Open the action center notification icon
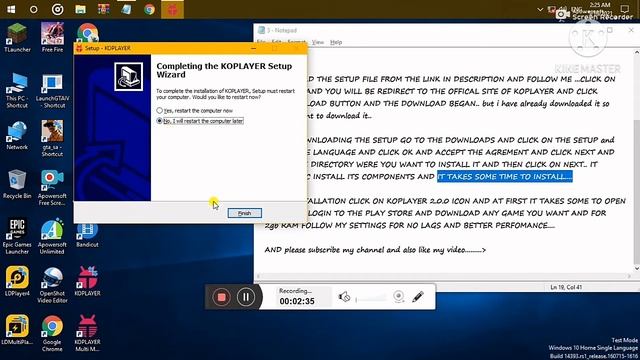The height and width of the screenshot is (360, 640). coord(624,9)
